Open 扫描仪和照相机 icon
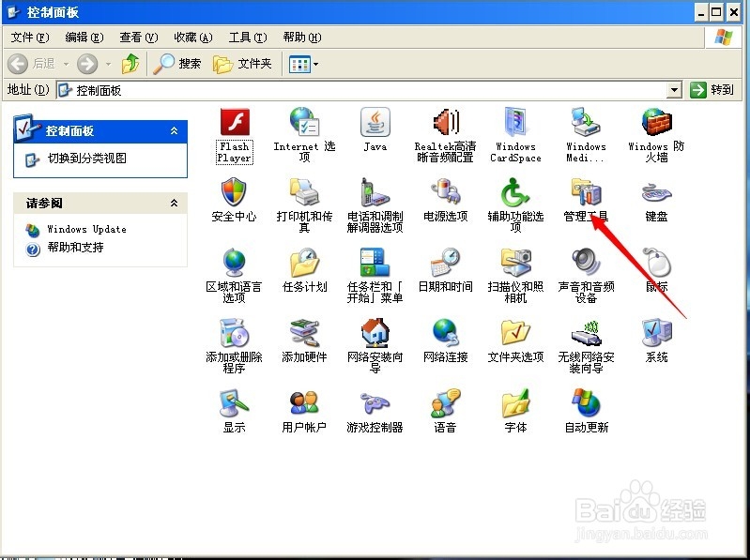Screen dimensions: 750x560 tap(515, 263)
